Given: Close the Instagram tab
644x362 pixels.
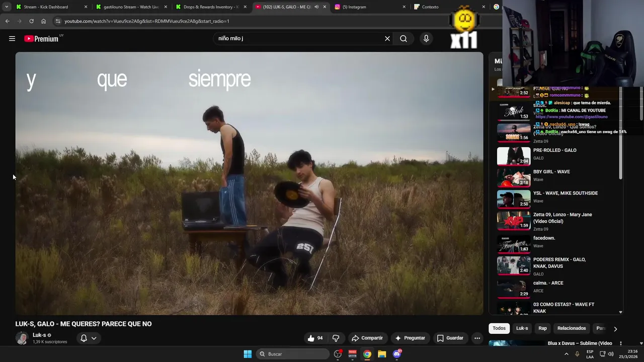Looking at the screenshot, I should [x=404, y=7].
